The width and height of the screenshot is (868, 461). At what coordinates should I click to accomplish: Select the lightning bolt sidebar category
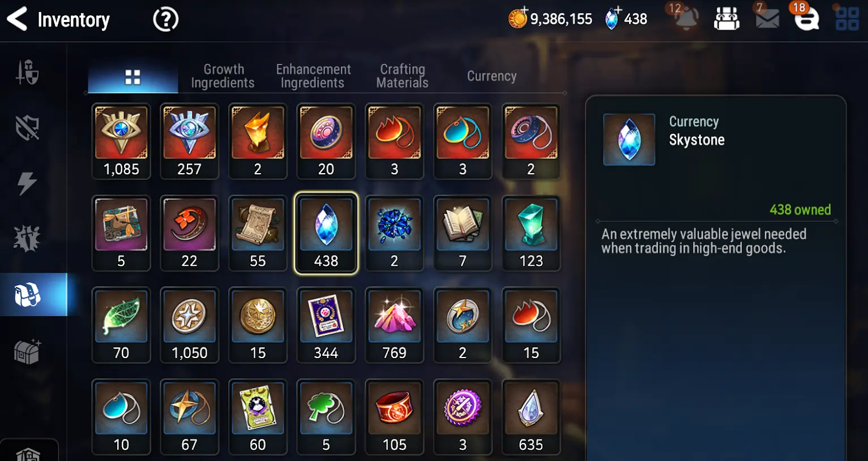pos(27,183)
